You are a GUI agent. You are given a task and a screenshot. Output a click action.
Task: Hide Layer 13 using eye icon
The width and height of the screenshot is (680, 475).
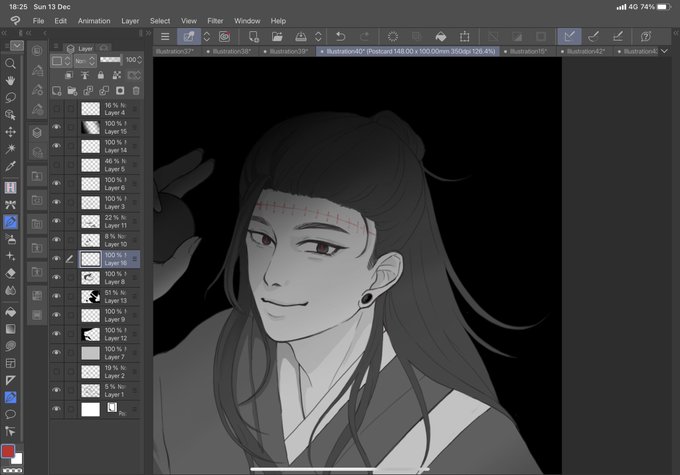pyautogui.click(x=56, y=296)
